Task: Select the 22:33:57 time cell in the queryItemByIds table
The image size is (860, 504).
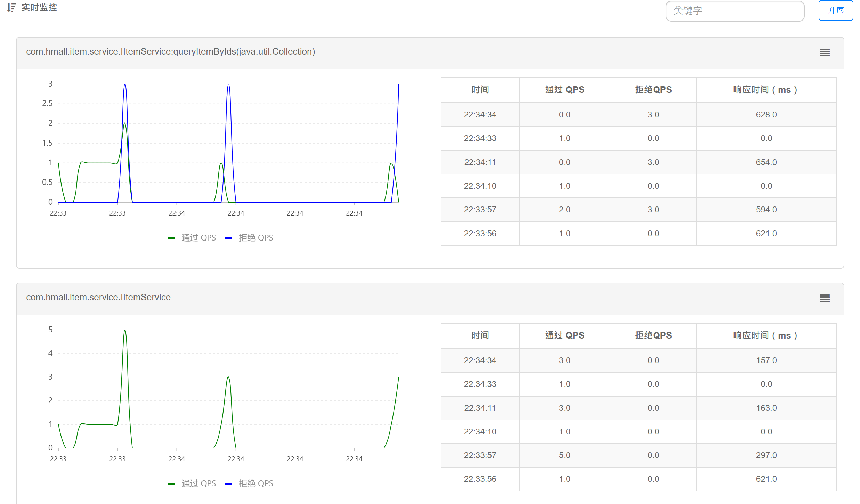Action: pos(480,210)
